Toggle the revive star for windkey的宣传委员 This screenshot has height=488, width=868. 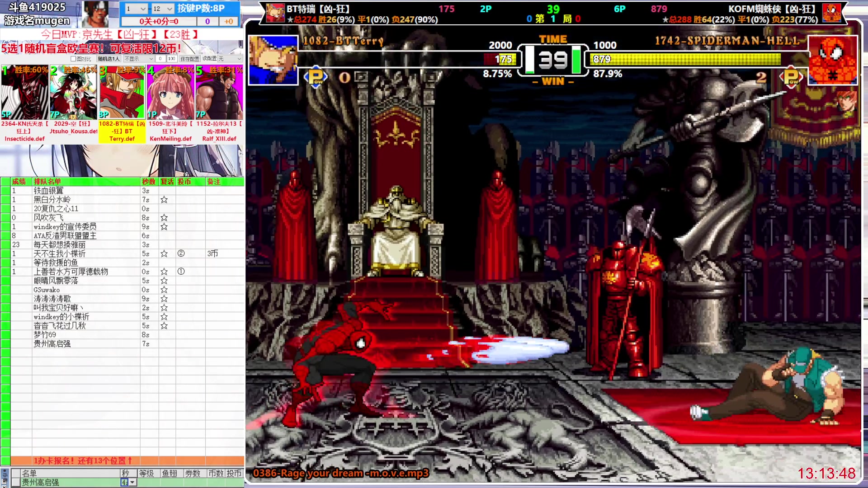point(164,227)
